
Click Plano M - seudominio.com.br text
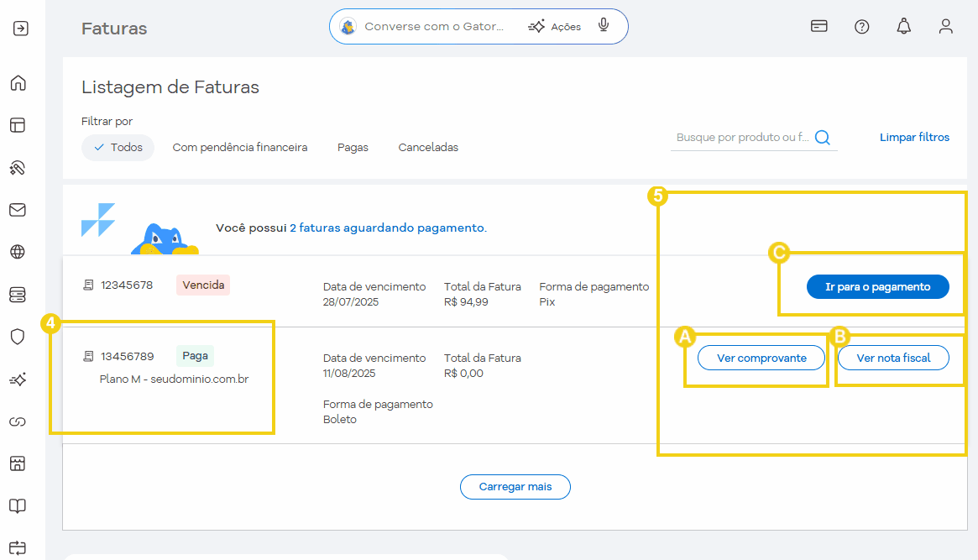(x=174, y=379)
